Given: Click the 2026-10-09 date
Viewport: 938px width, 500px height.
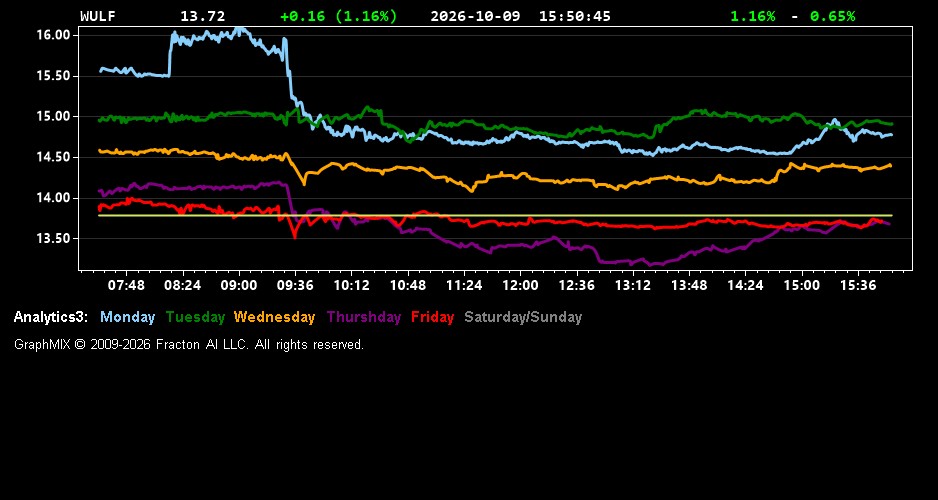Looking at the screenshot, I should [475, 16].
